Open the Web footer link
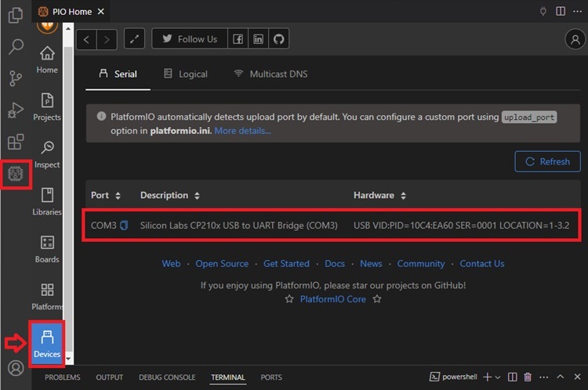The image size is (588, 390). [x=171, y=264]
